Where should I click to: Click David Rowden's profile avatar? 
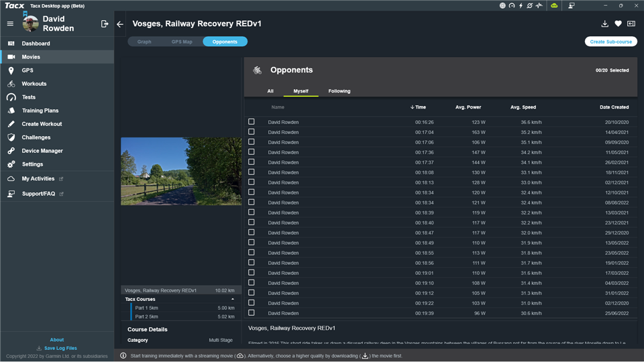coord(30,23)
